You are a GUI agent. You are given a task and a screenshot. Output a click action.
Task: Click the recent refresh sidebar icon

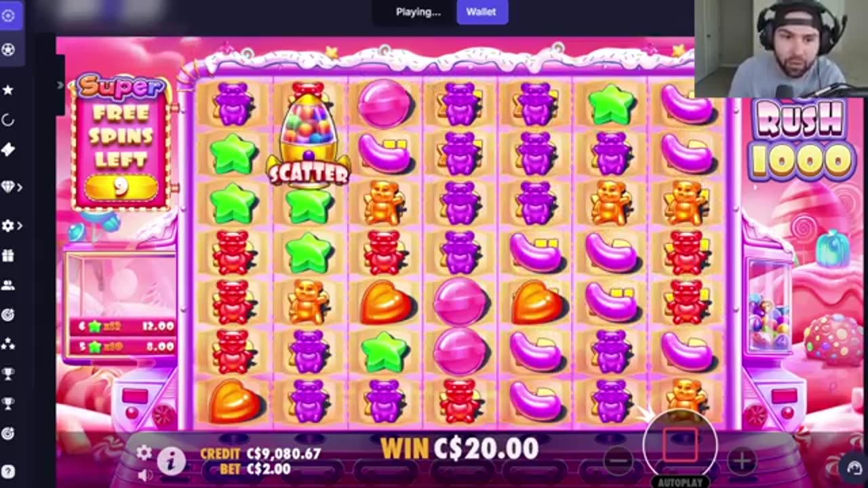coord(8,120)
